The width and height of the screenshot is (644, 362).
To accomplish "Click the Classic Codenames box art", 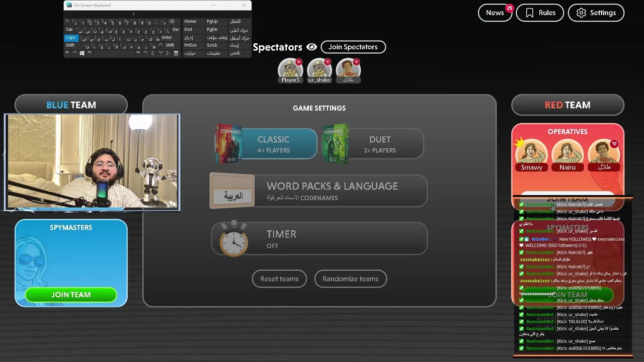I will 228,144.
